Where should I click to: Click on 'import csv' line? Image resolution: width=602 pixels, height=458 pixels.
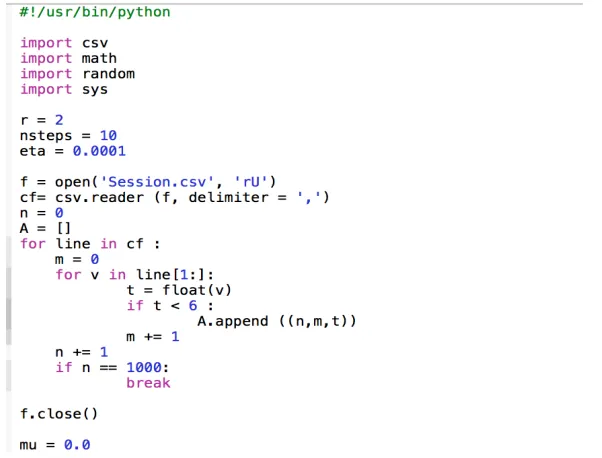tap(64, 43)
